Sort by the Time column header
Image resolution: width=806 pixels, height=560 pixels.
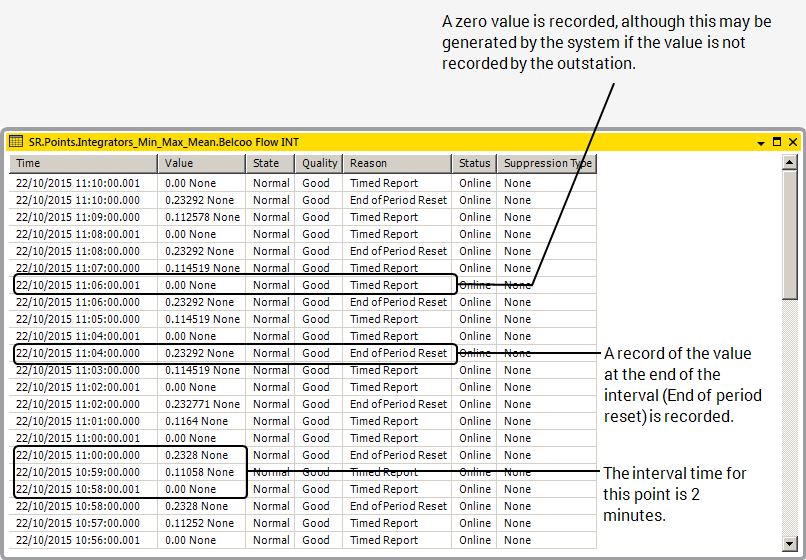[x=83, y=163]
